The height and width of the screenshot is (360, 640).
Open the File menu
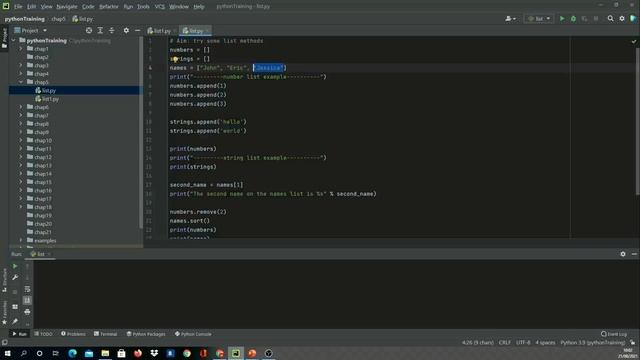point(18,7)
